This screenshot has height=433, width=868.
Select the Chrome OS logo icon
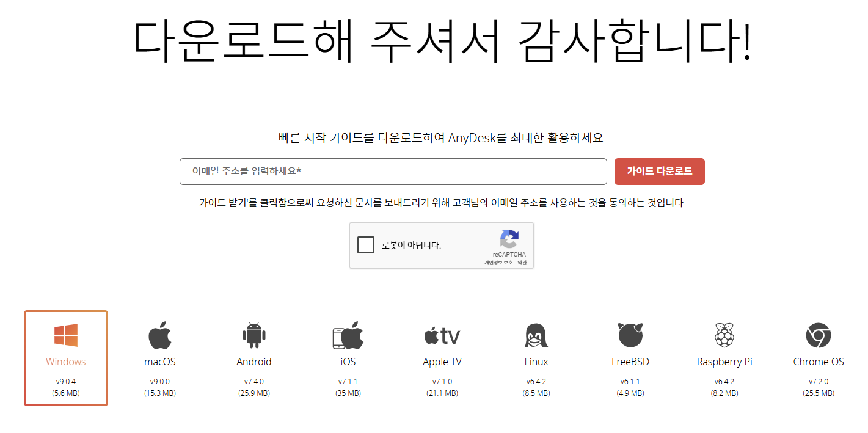(x=819, y=336)
